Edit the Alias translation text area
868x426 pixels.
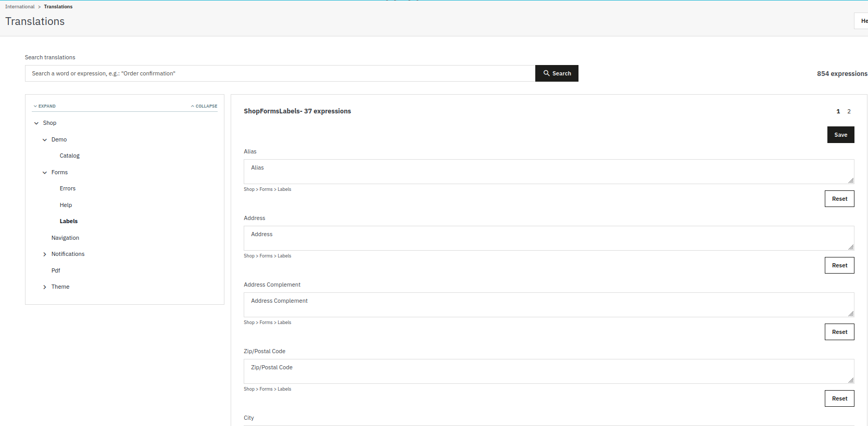pyautogui.click(x=549, y=172)
